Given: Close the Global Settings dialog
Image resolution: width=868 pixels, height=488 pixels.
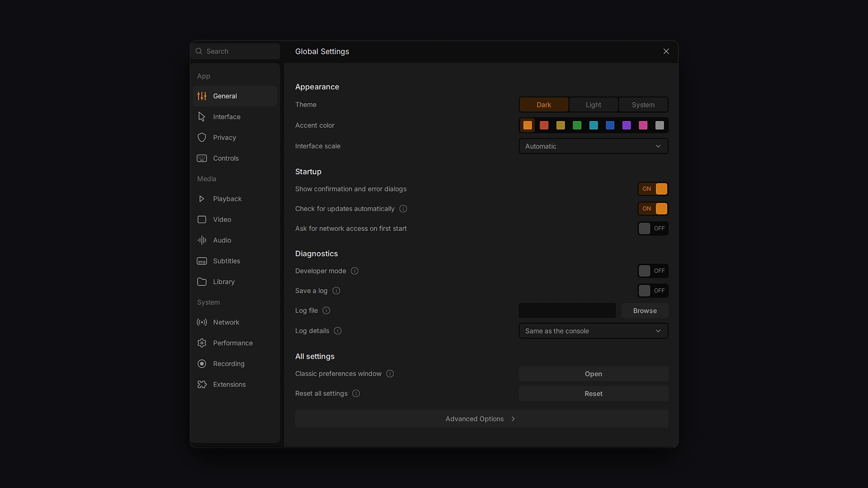Looking at the screenshot, I should [666, 52].
